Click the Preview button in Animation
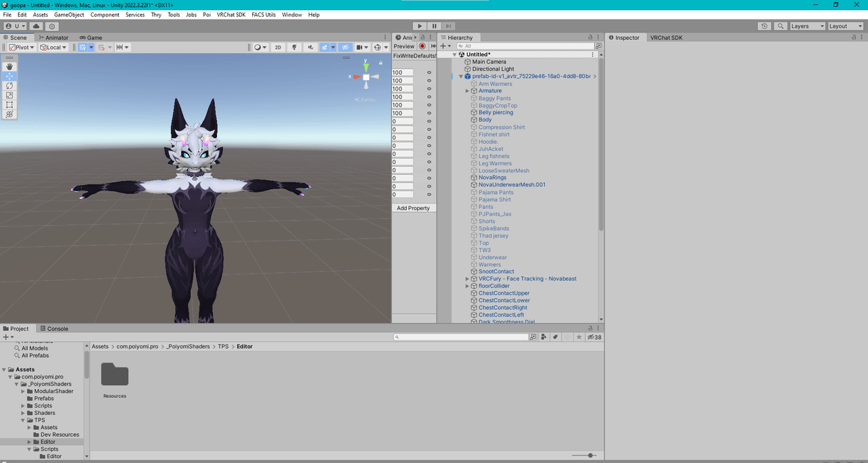868x463 pixels. click(x=403, y=46)
